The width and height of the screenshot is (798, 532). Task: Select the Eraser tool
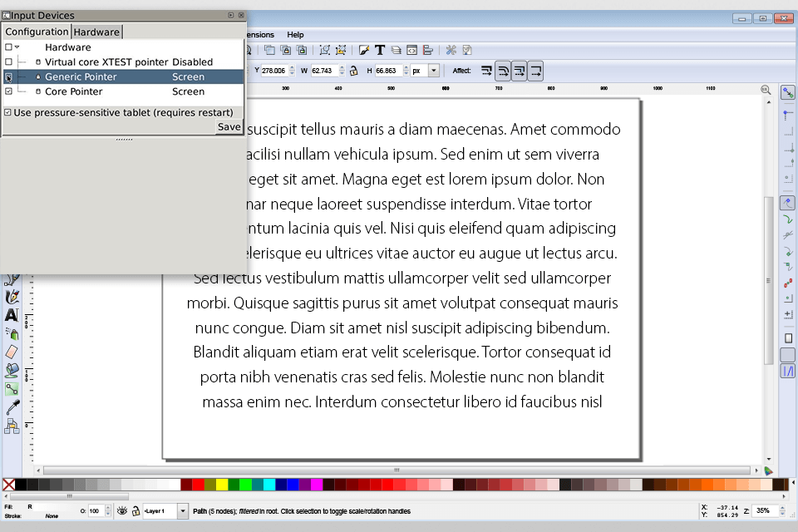12,352
